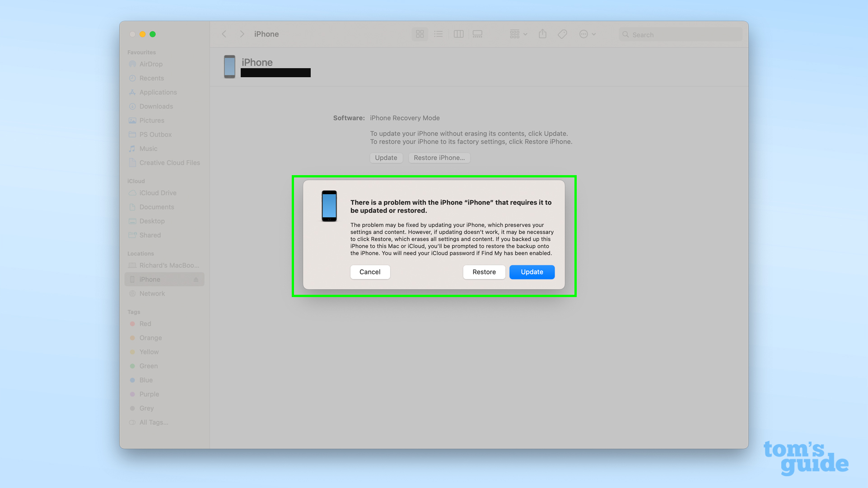Click Update to fix iPhone problem
Image resolution: width=868 pixels, height=488 pixels.
click(x=531, y=272)
